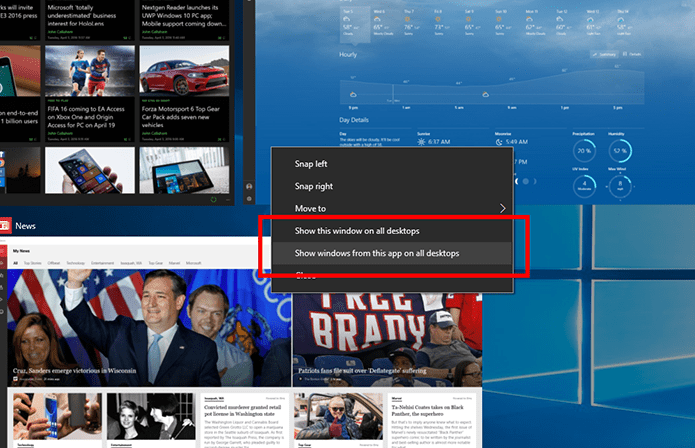The width and height of the screenshot is (695, 448).
Task: Select the Tue 5 forecast day tile
Action: pos(355,25)
